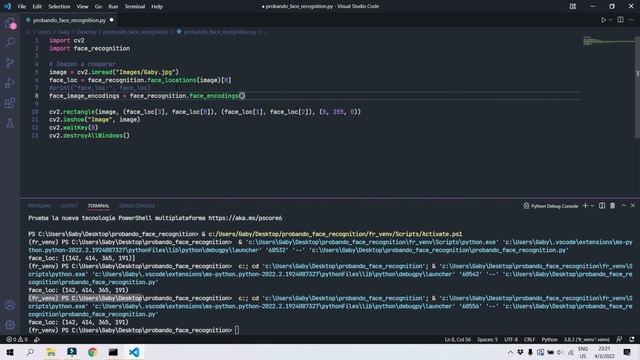Open the Run and Debug view
This screenshot has width=640, height=360.
click(10, 83)
